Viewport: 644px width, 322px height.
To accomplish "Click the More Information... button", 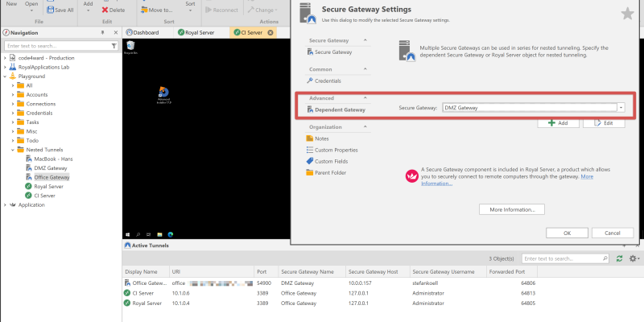I will pyautogui.click(x=512, y=209).
